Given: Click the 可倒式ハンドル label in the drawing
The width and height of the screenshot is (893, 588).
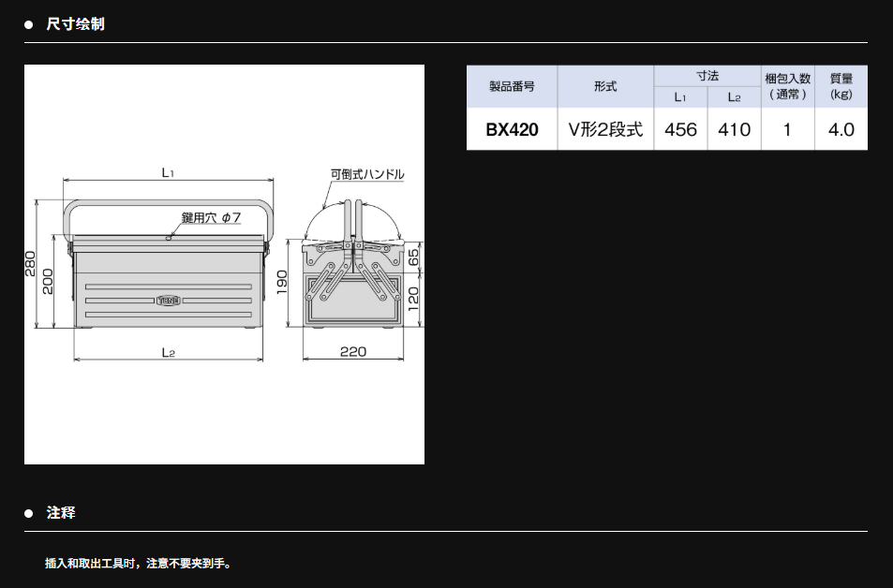Looking at the screenshot, I should [x=366, y=174].
